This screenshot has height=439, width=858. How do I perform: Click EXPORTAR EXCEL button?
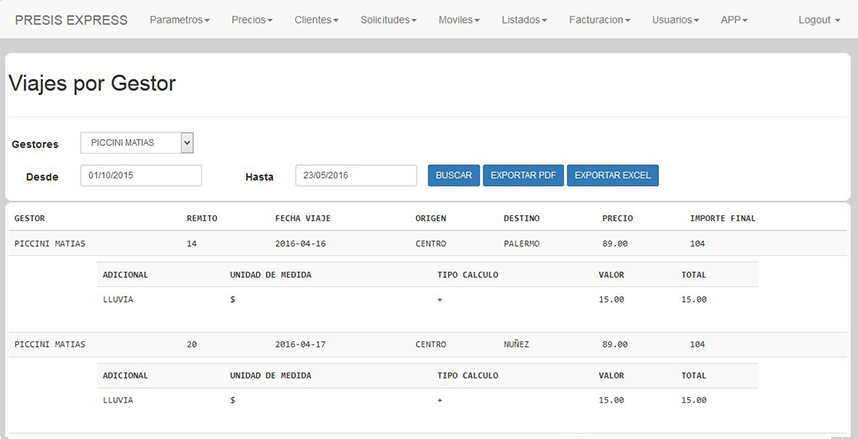point(612,175)
